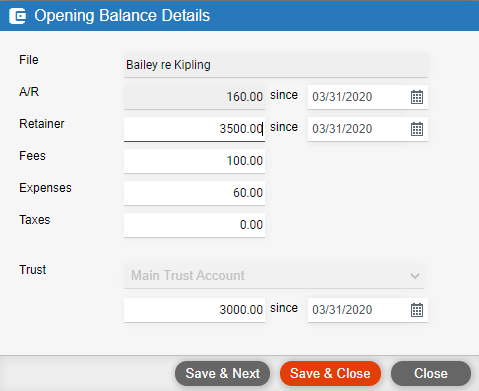Click the wallet icon in the title bar
The height and width of the screenshot is (391, 479).
point(17,16)
